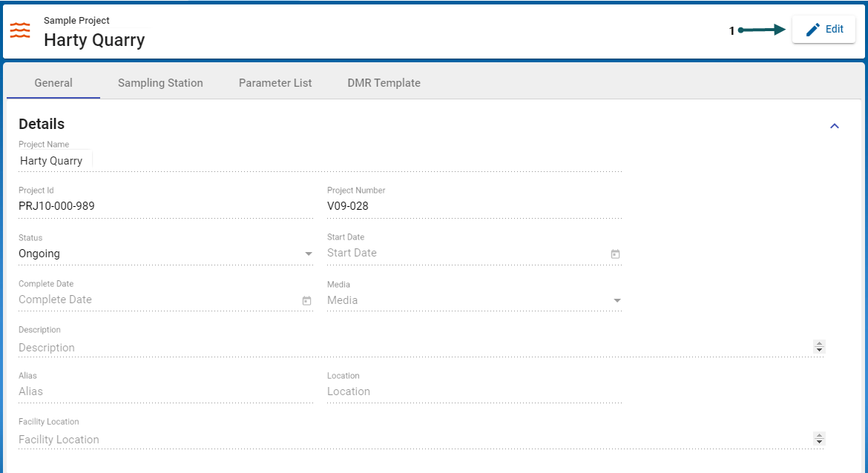Click the orange waves app logo icon
868x473 pixels.
[x=20, y=30]
